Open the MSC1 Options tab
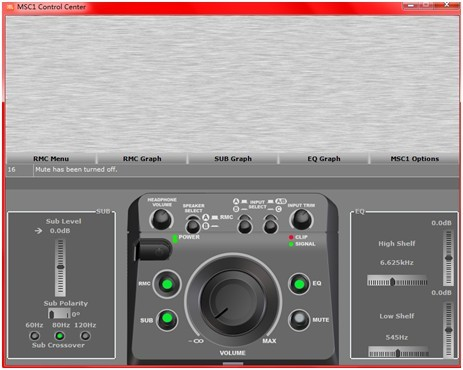 [414, 159]
